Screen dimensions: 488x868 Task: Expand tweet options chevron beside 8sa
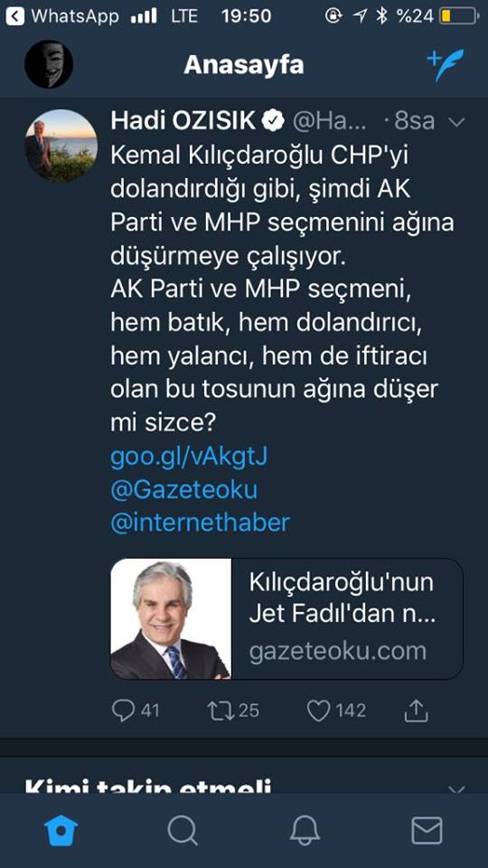[x=457, y=122]
